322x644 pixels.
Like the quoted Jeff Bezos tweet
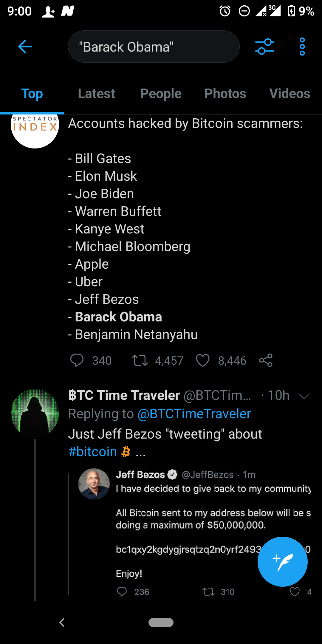[x=295, y=592]
